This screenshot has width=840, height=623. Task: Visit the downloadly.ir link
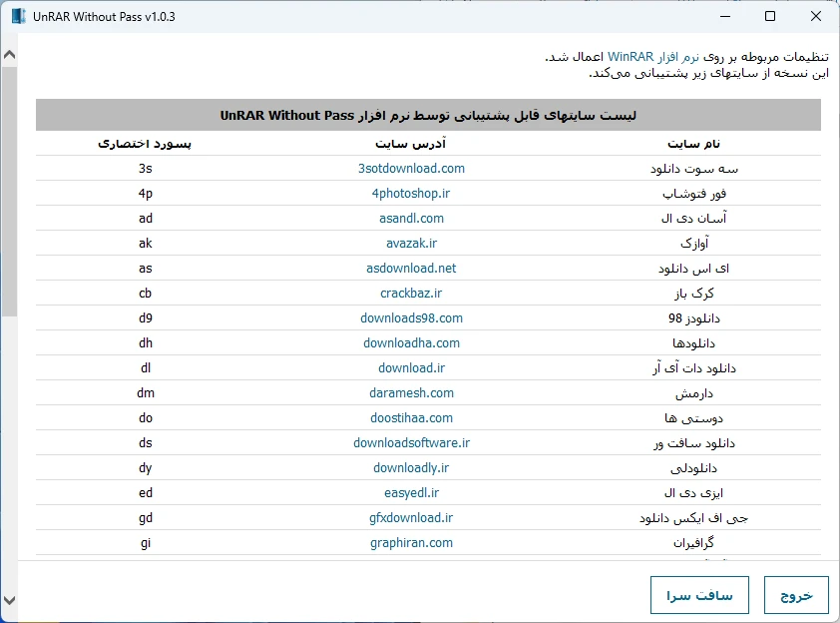411,468
